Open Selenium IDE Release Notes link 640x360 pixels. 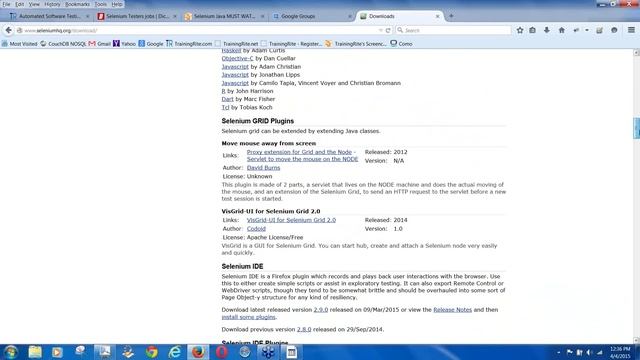tap(452, 310)
